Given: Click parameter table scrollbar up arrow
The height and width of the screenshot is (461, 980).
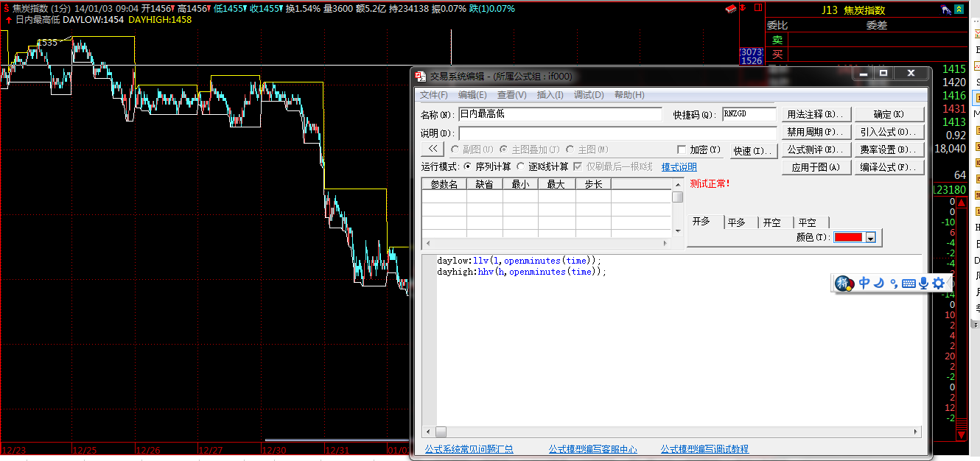Looking at the screenshot, I should [678, 184].
